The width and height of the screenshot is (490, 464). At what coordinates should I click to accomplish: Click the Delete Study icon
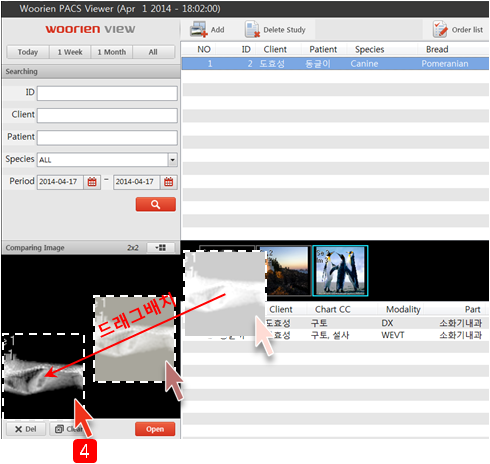[252, 30]
